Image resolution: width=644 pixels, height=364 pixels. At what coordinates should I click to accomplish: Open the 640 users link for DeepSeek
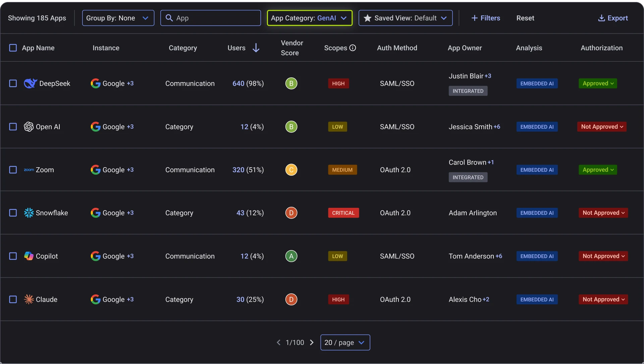238,83
